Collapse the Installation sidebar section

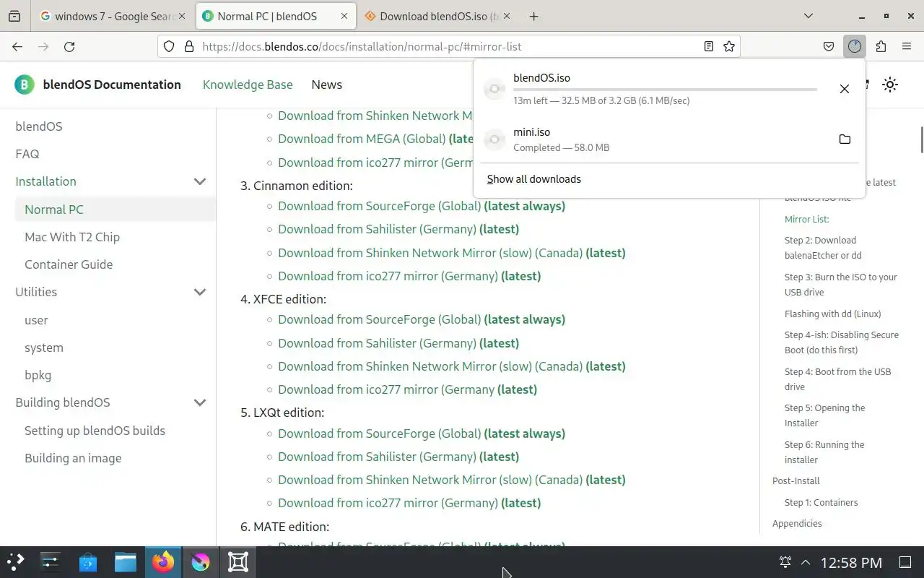click(200, 181)
